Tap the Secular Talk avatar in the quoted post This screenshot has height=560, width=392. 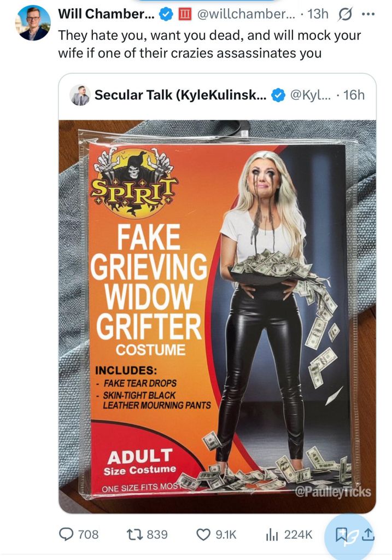coord(80,95)
